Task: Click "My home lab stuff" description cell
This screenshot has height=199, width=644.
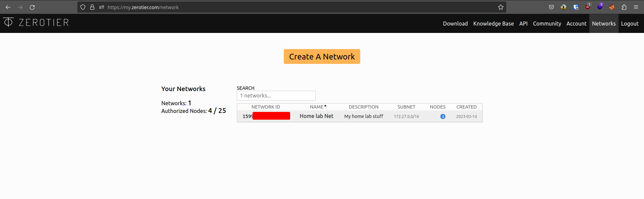Action: tap(364, 116)
